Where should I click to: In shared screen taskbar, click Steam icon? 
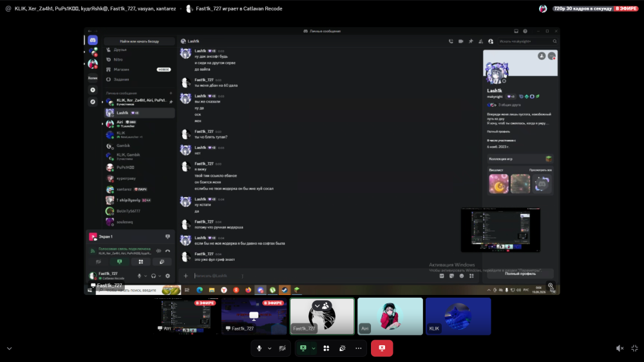pyautogui.click(x=285, y=290)
